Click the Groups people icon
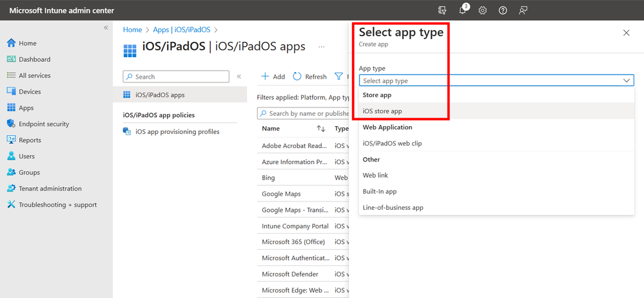 [x=11, y=172]
